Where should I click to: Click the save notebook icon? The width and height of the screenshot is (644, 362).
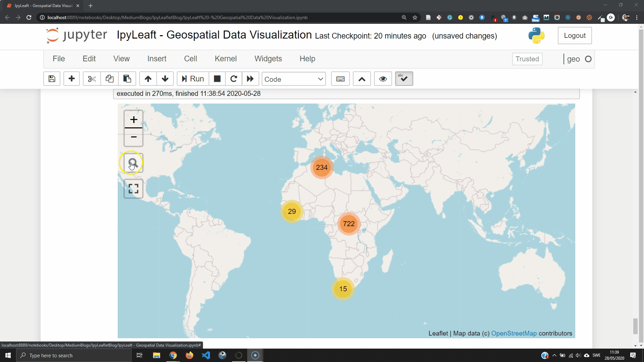[52, 79]
